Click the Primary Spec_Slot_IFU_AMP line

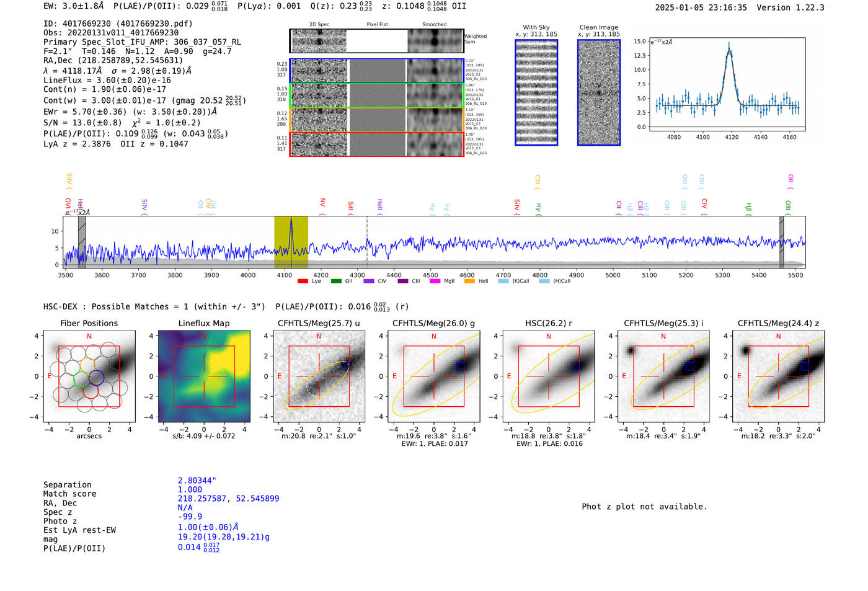pos(143,42)
